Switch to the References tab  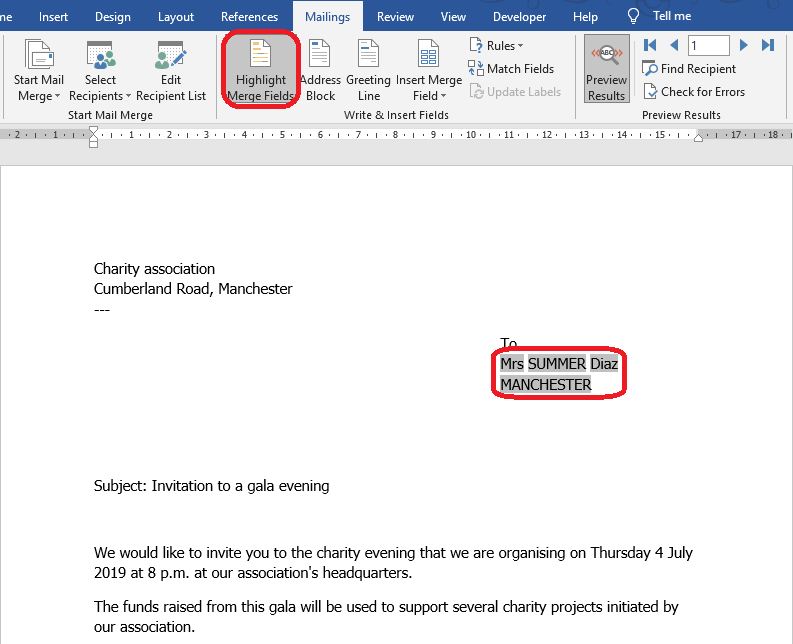click(249, 17)
